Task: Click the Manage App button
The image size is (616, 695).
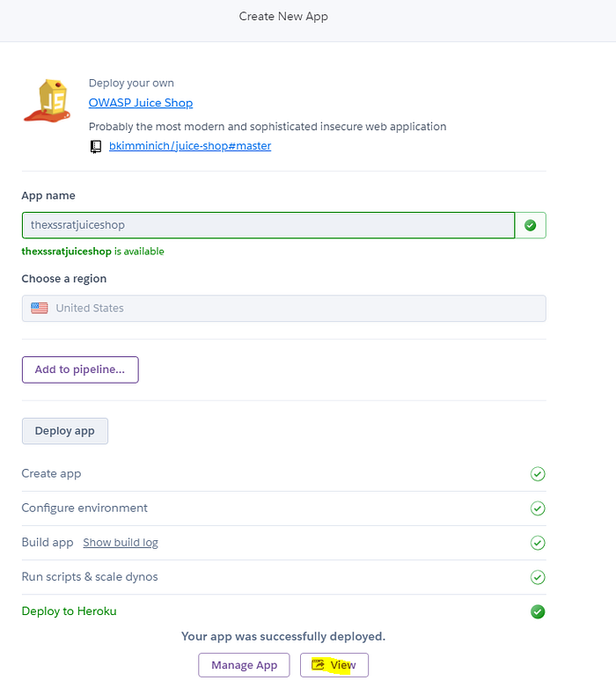Action: 244,665
